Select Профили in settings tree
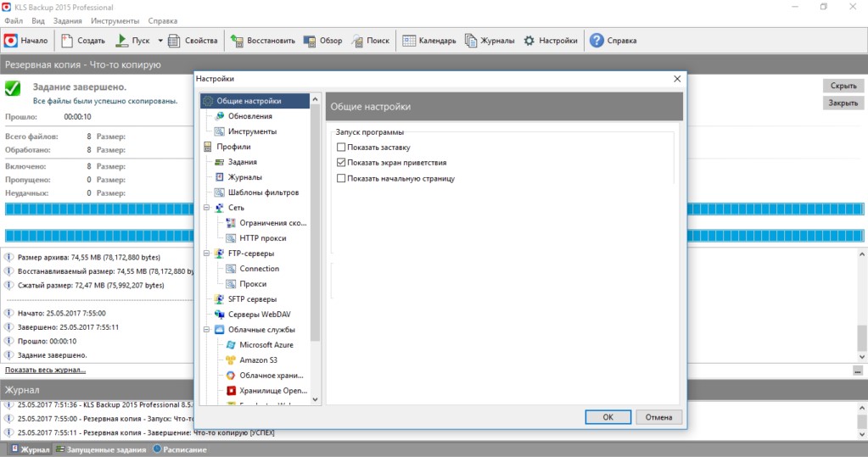 click(233, 147)
